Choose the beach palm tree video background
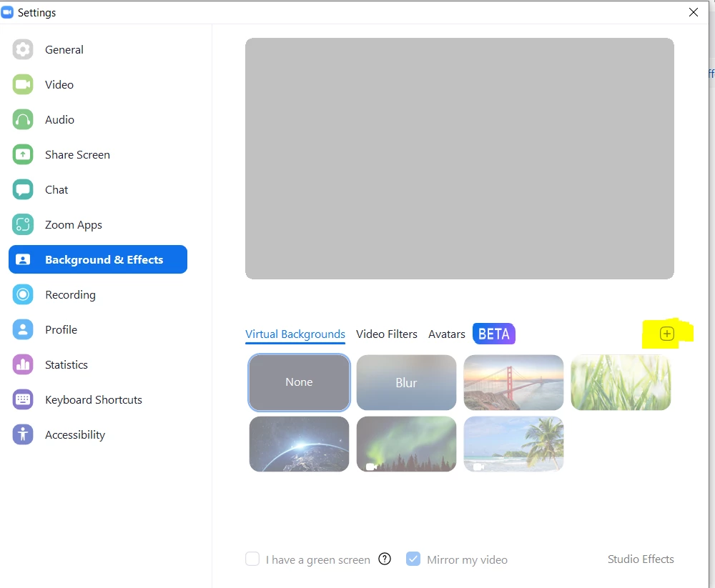 tap(513, 444)
